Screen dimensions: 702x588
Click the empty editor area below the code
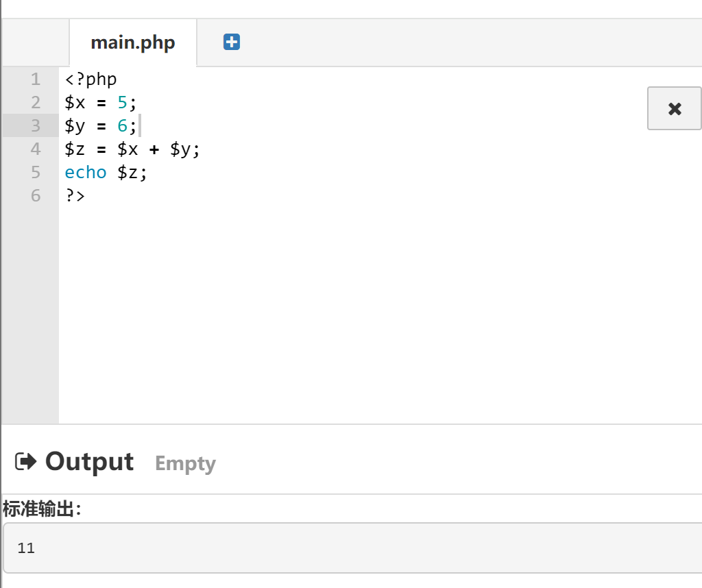tap(380, 313)
